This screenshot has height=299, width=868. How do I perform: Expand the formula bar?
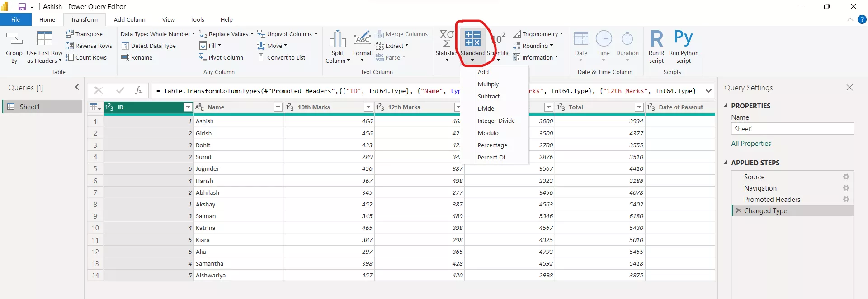click(708, 91)
